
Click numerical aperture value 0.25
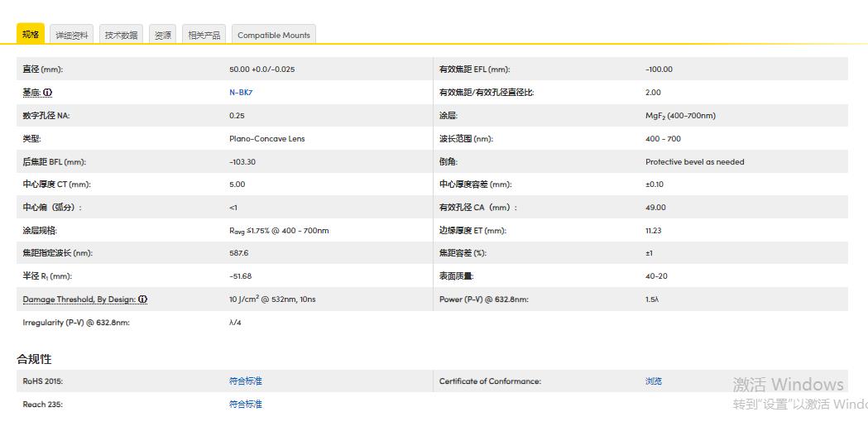coord(237,116)
